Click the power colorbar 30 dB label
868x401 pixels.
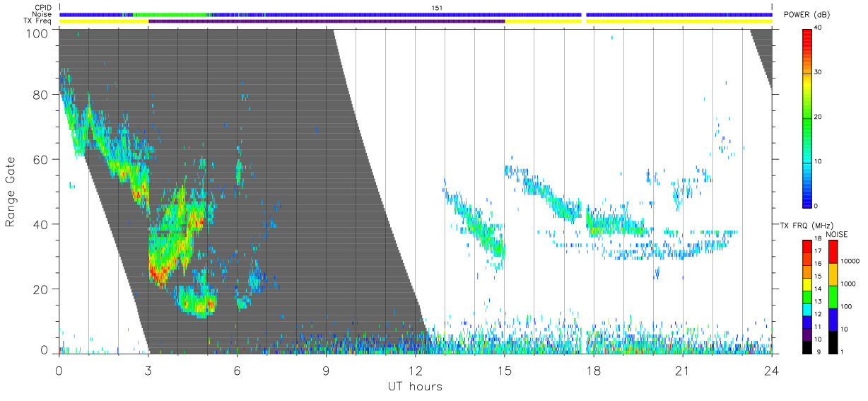(x=817, y=72)
